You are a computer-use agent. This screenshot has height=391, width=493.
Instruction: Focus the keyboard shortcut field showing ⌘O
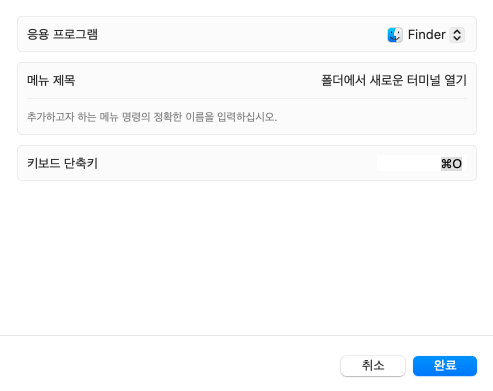point(422,163)
